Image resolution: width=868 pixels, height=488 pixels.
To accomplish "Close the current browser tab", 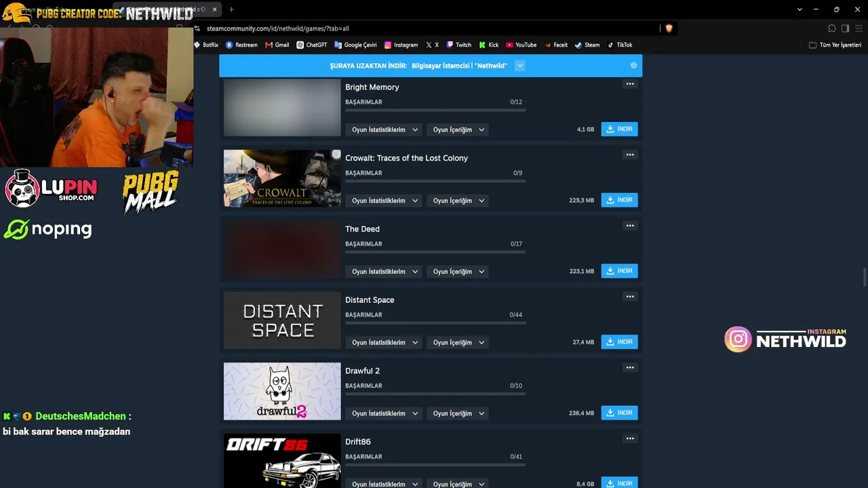I will coord(214,9).
